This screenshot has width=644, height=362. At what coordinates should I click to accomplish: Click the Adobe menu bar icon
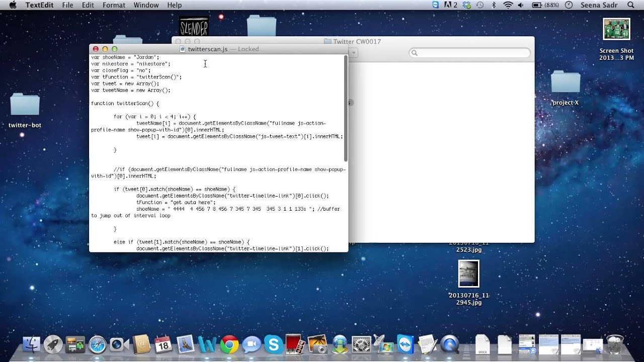[451, 5]
